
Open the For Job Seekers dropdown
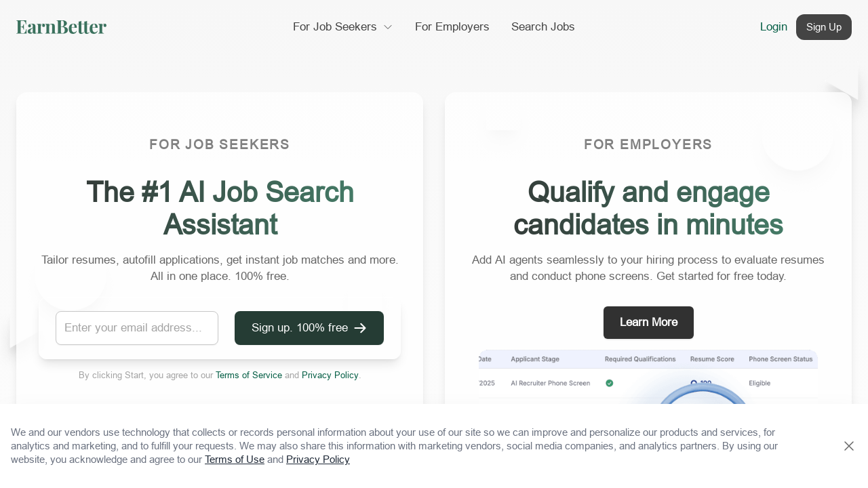334,26
